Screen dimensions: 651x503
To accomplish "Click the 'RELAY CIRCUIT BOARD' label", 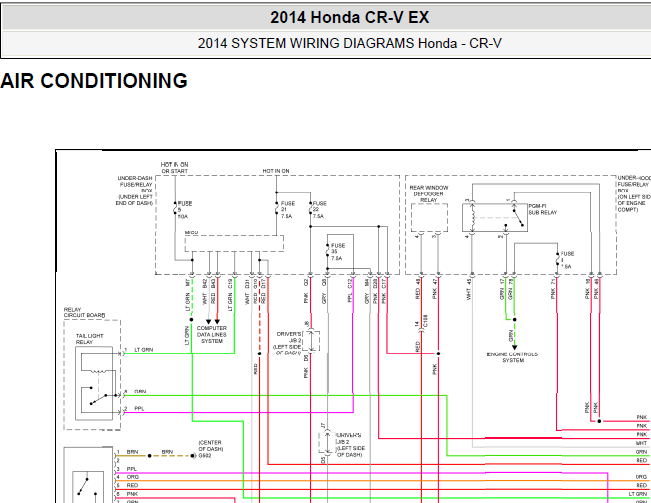I will click(x=84, y=313).
